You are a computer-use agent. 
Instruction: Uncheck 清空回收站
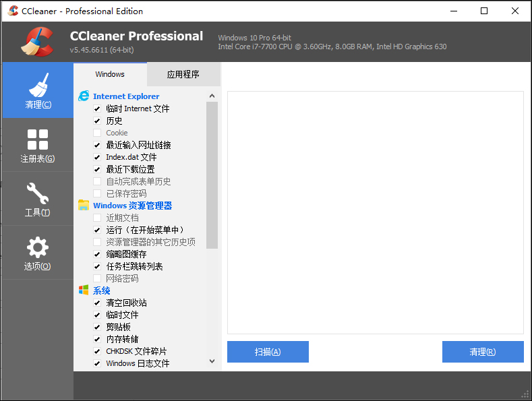pyautogui.click(x=97, y=303)
